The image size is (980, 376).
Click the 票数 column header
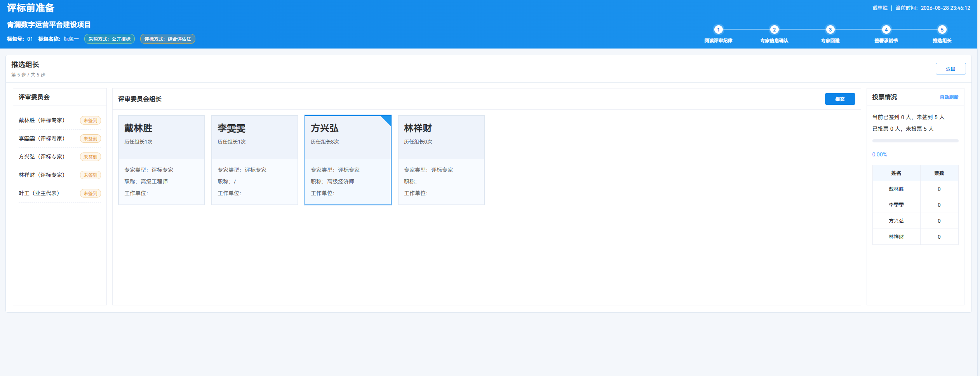pyautogui.click(x=939, y=173)
